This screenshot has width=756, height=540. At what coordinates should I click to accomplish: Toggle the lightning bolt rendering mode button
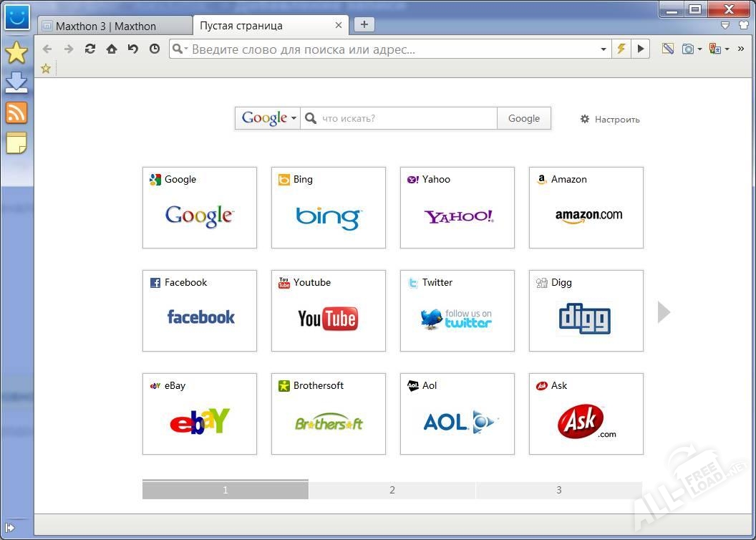(x=621, y=49)
